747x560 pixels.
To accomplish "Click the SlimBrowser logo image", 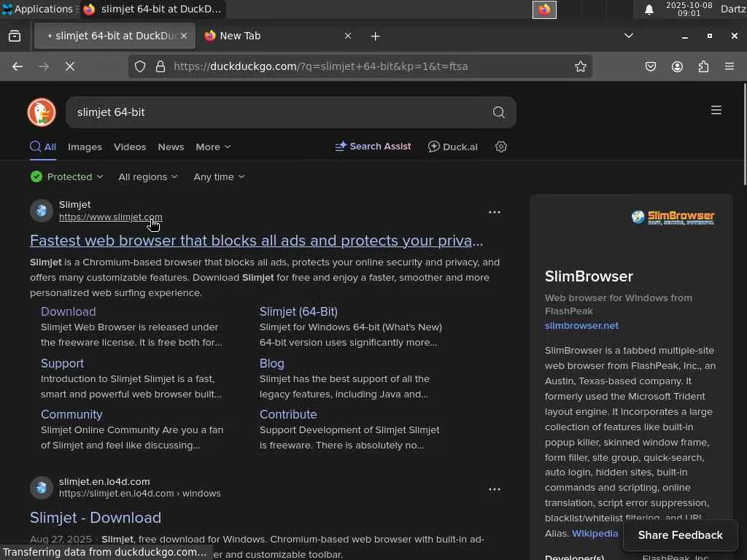I will pyautogui.click(x=673, y=217).
